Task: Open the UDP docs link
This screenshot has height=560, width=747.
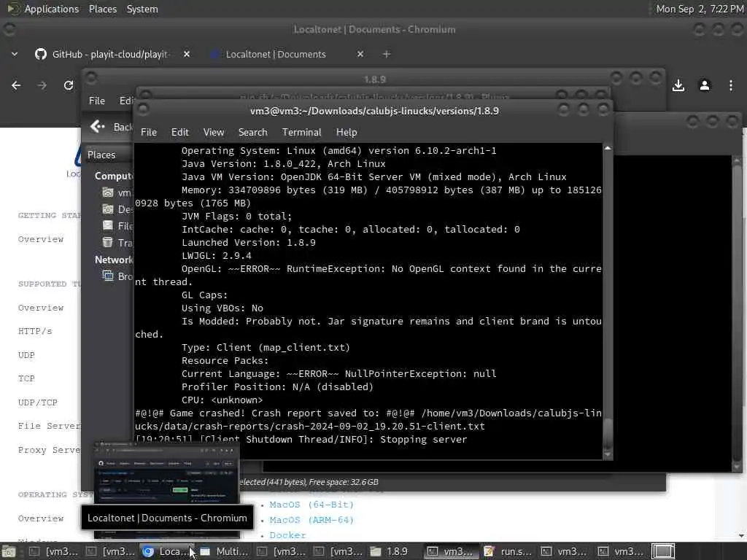Action: point(26,355)
